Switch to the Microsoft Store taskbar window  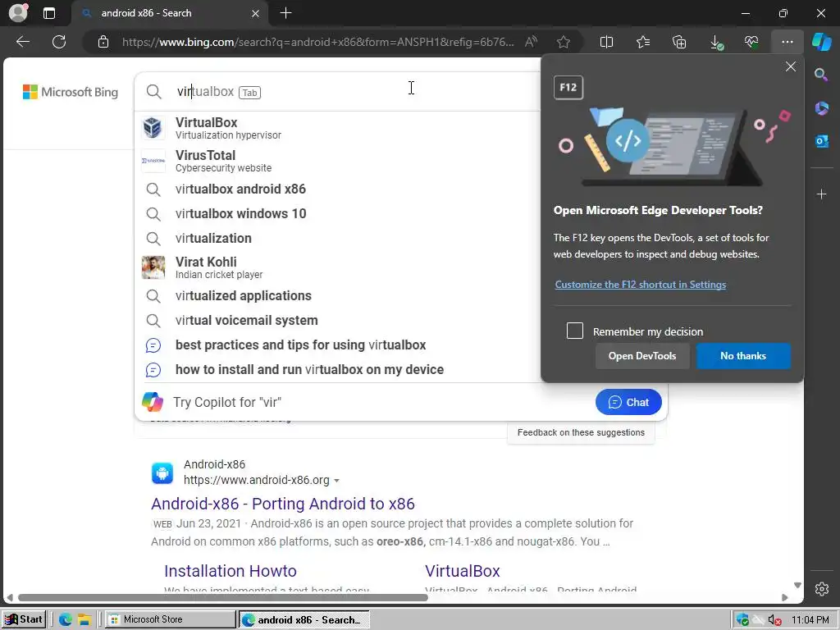click(x=170, y=619)
